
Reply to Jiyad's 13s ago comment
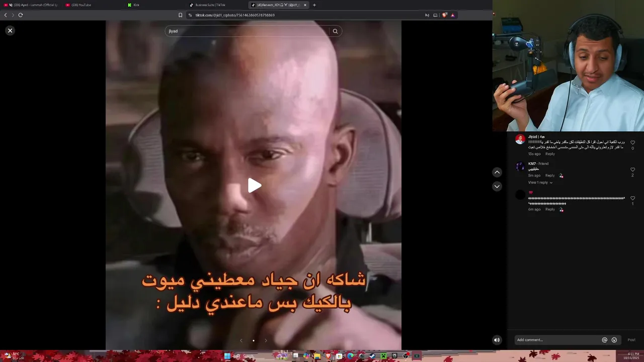550,154
